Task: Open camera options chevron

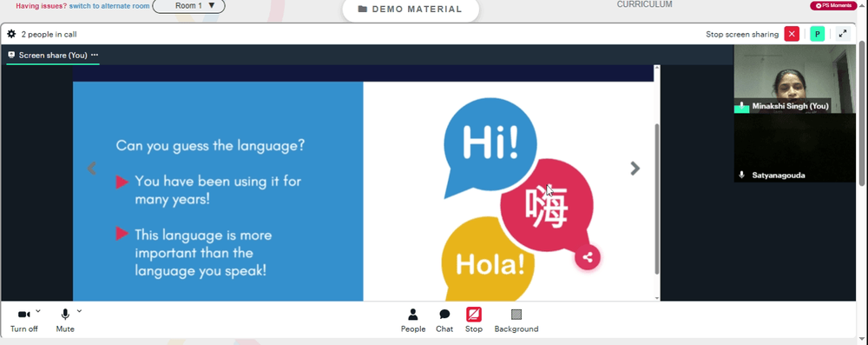Action: pyautogui.click(x=38, y=311)
